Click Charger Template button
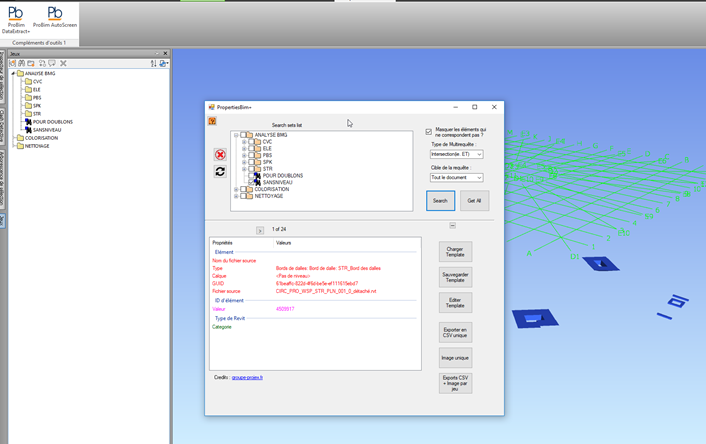706x444 pixels. (x=455, y=252)
